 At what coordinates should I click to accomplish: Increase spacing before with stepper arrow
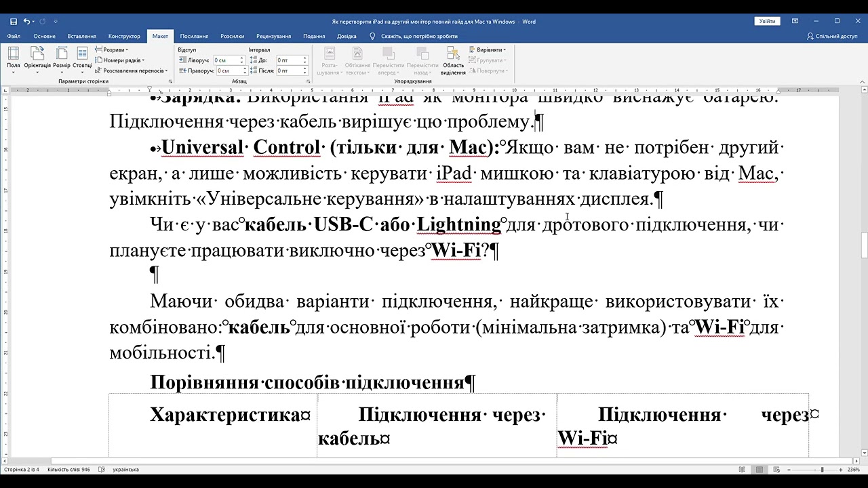coord(305,58)
